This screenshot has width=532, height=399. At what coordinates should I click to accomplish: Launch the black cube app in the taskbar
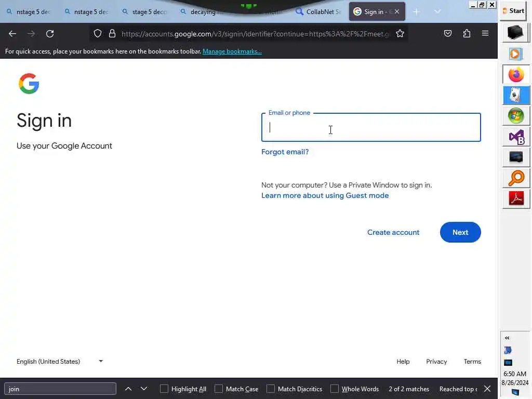tap(515, 33)
